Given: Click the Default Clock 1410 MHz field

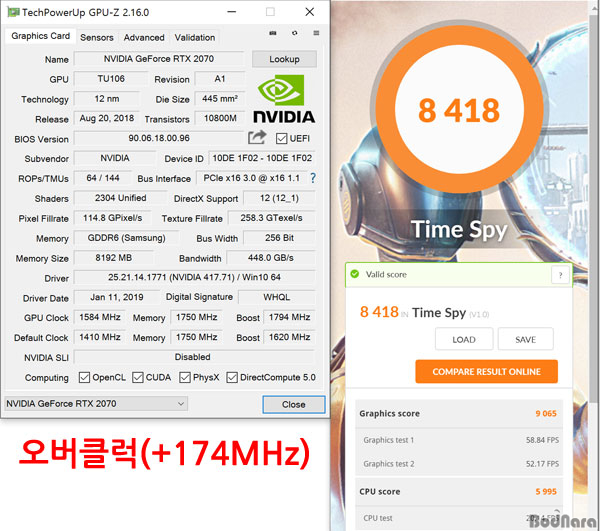Looking at the screenshot, I should [x=100, y=337].
